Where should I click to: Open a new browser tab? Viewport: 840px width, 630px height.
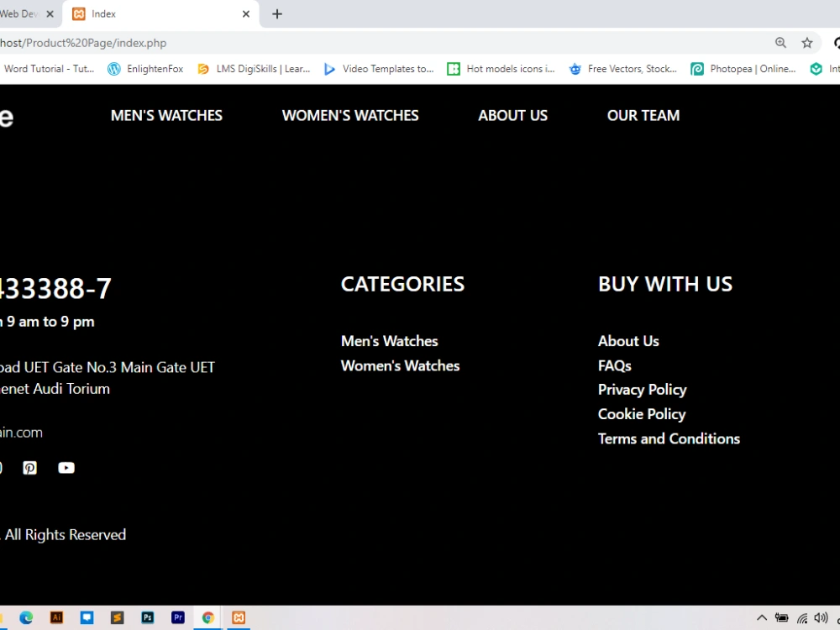(x=277, y=14)
